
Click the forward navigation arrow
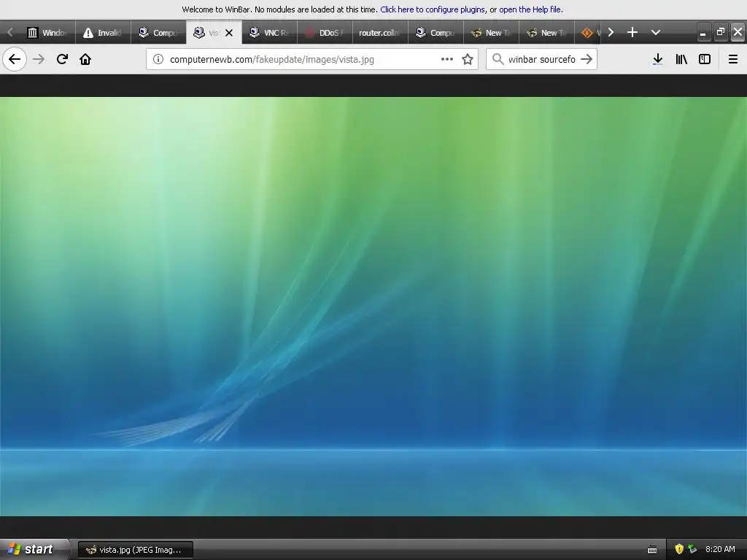point(39,59)
